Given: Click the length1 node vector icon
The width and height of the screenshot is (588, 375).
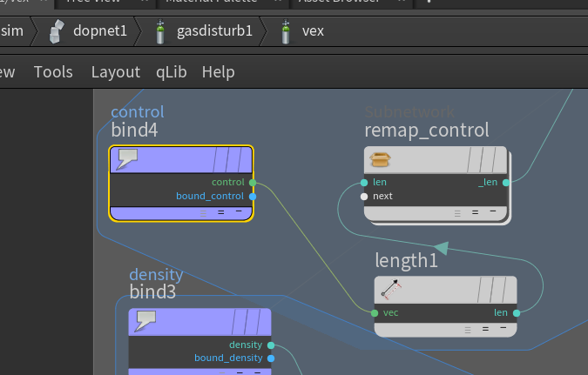Looking at the screenshot, I should pos(391,290).
